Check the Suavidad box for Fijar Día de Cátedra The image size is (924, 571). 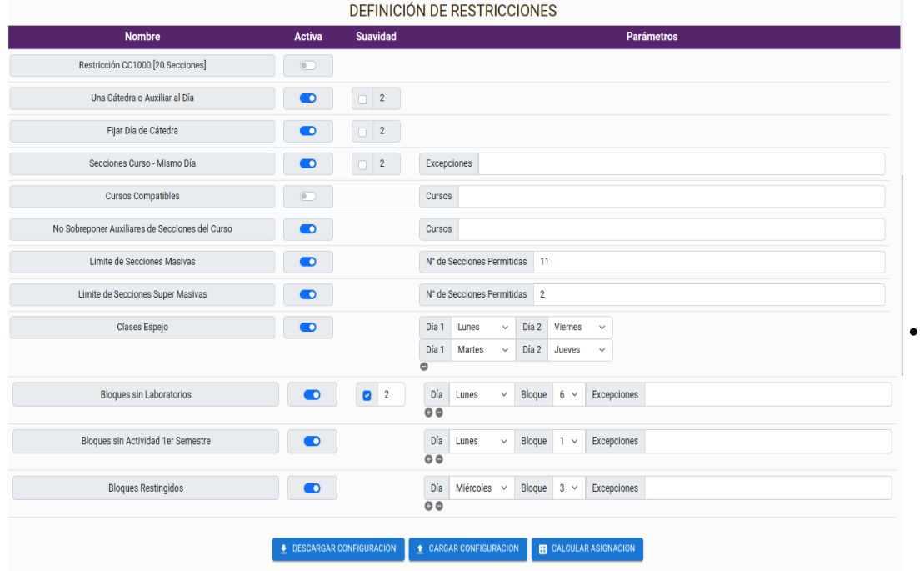click(362, 132)
